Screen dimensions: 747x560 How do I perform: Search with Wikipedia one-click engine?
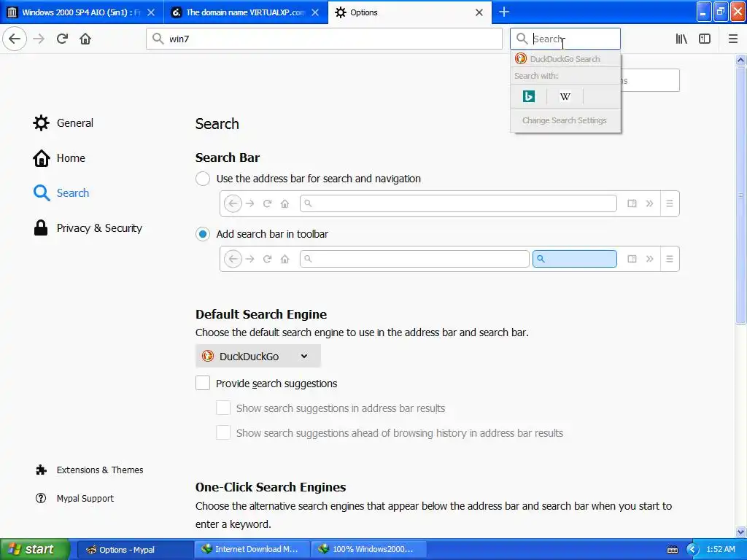(565, 97)
